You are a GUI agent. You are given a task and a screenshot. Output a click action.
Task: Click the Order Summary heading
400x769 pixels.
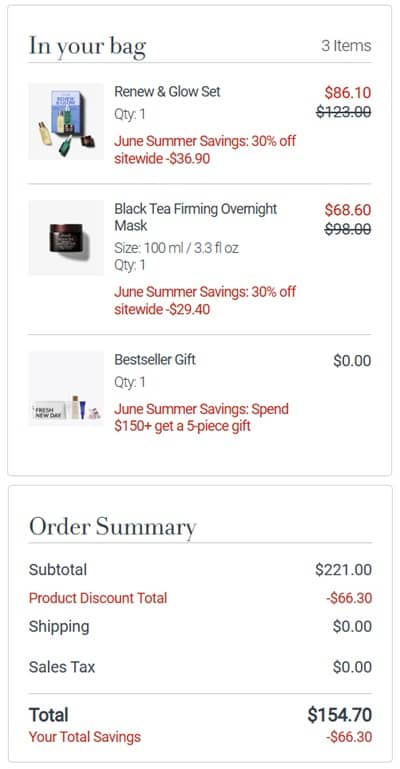113,527
